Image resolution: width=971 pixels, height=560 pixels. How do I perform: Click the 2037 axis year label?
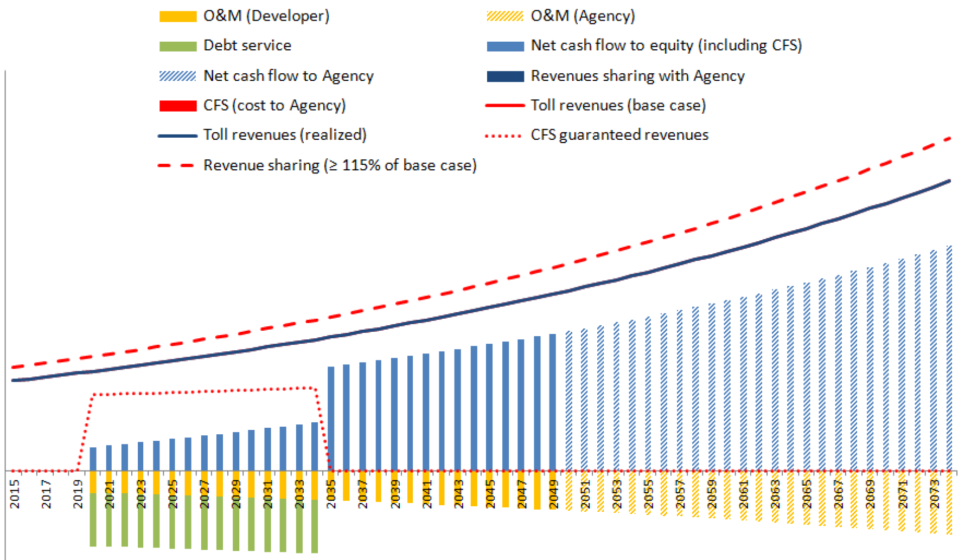click(363, 494)
